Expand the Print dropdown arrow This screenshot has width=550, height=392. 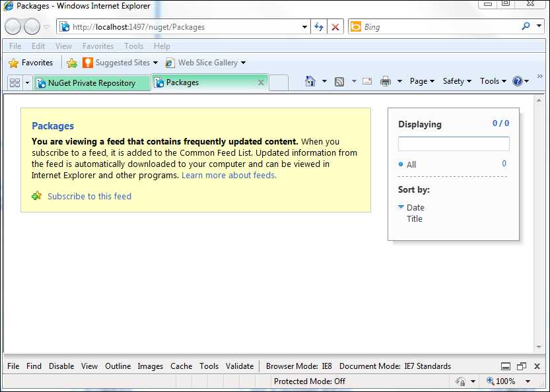pos(399,81)
